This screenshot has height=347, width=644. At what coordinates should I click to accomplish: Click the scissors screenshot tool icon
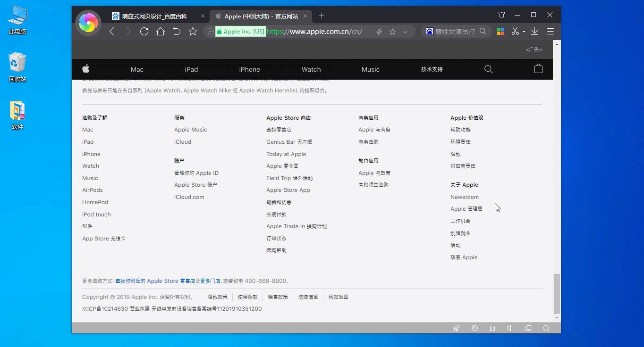516,32
